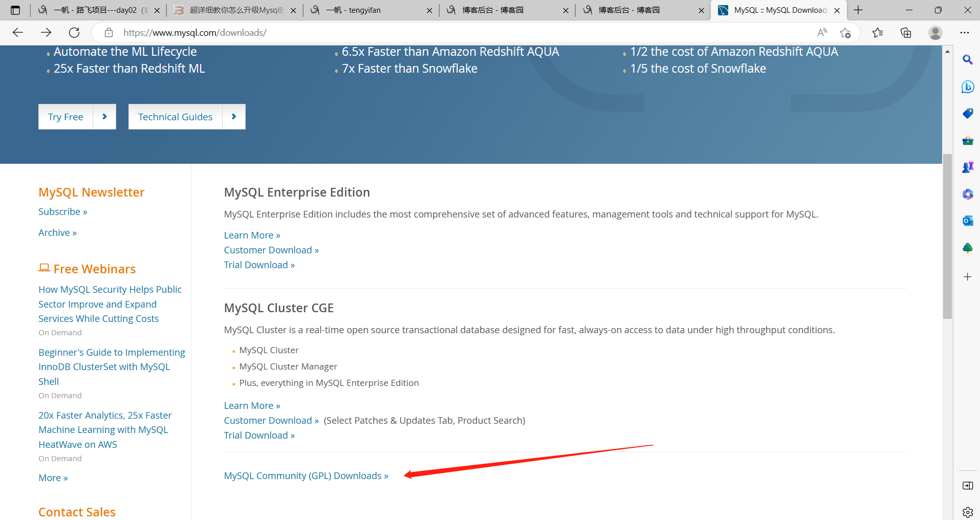This screenshot has height=520, width=980.
Task: Click the arrow beside Technical Guides
Action: coord(234,117)
